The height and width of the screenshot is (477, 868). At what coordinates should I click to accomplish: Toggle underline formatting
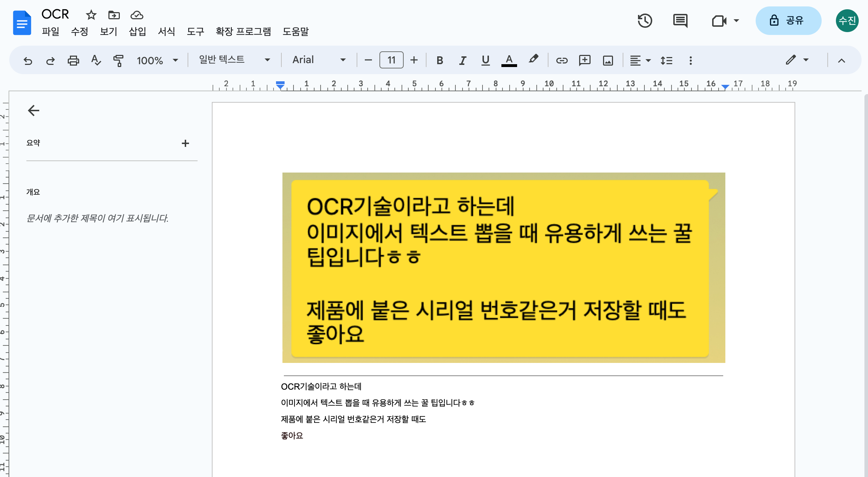click(x=485, y=61)
